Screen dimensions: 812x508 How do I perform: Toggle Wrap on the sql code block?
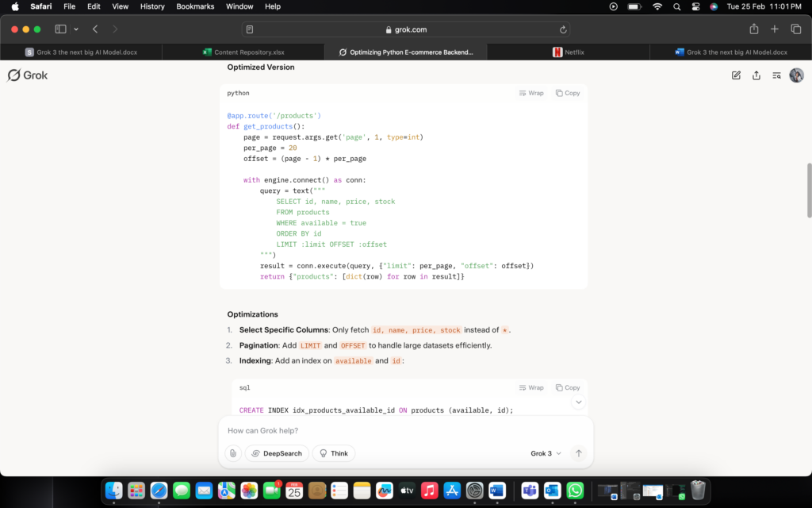coord(531,388)
